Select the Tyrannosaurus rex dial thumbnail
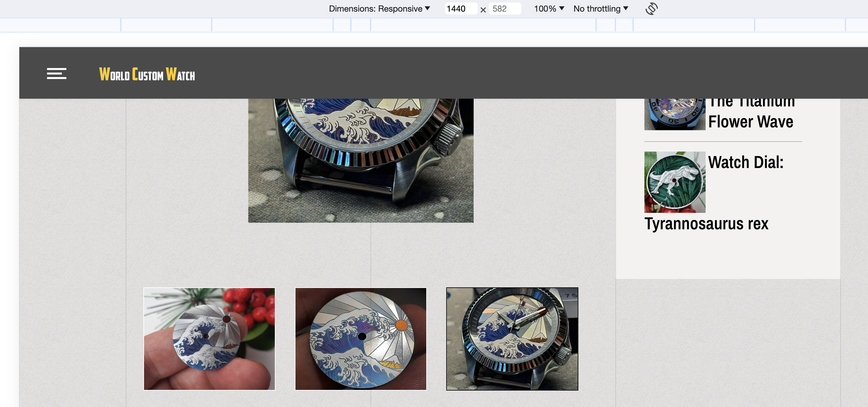 [675, 182]
